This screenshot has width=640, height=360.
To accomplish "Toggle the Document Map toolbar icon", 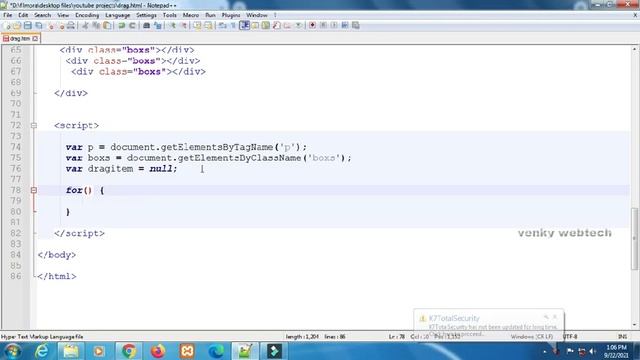I will click(266, 26).
